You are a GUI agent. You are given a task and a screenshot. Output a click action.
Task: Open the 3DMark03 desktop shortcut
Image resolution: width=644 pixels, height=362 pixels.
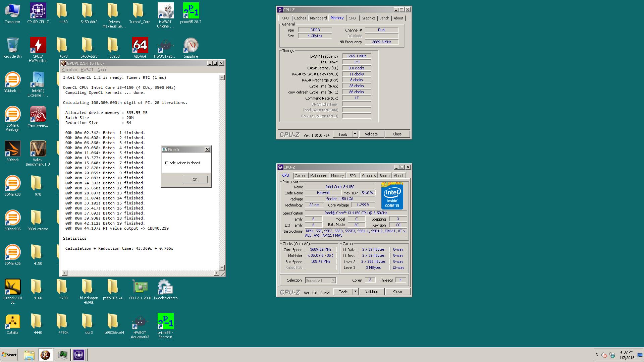12,186
